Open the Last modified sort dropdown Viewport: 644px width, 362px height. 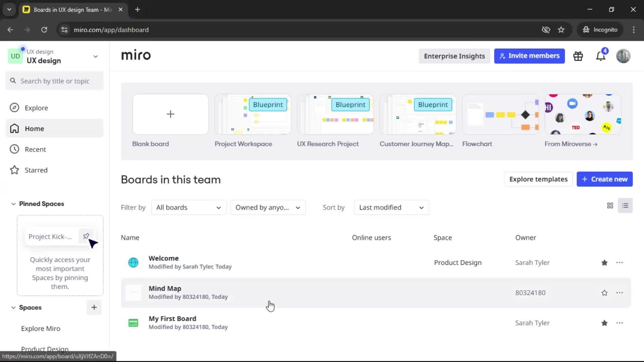(x=391, y=207)
